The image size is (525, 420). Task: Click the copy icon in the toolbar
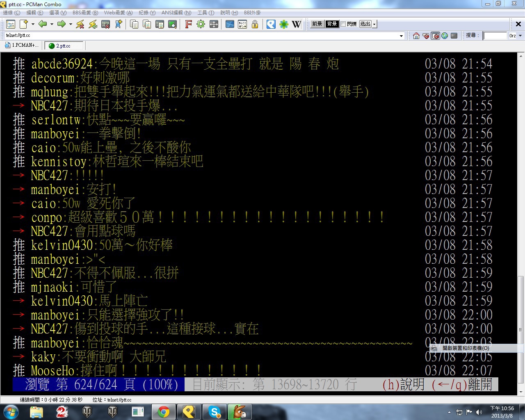coord(134,24)
